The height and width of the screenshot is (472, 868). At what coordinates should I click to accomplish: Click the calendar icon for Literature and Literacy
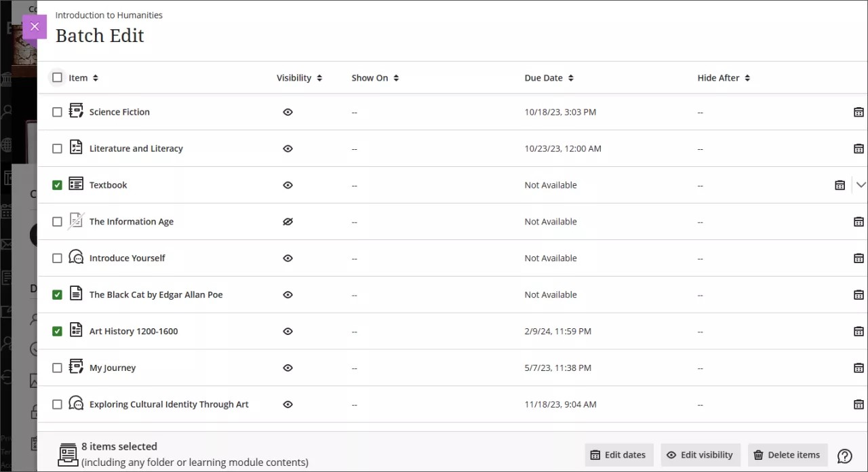coord(859,149)
